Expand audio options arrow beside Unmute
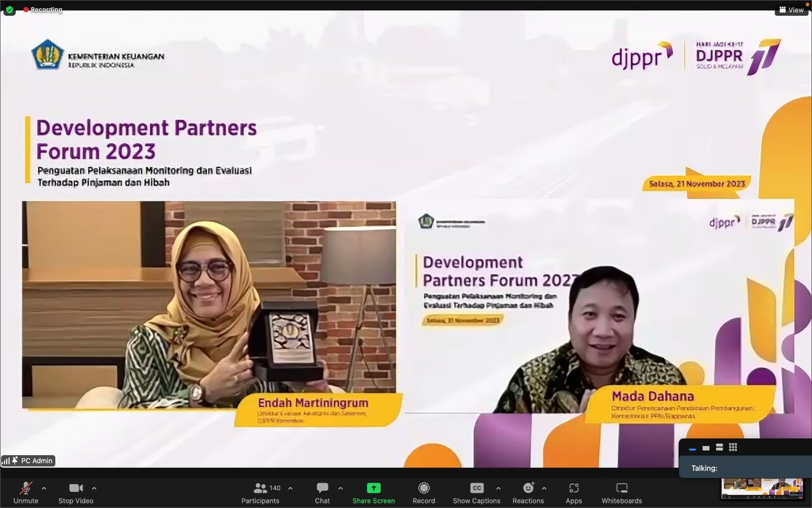Image resolution: width=812 pixels, height=508 pixels. tap(44, 488)
